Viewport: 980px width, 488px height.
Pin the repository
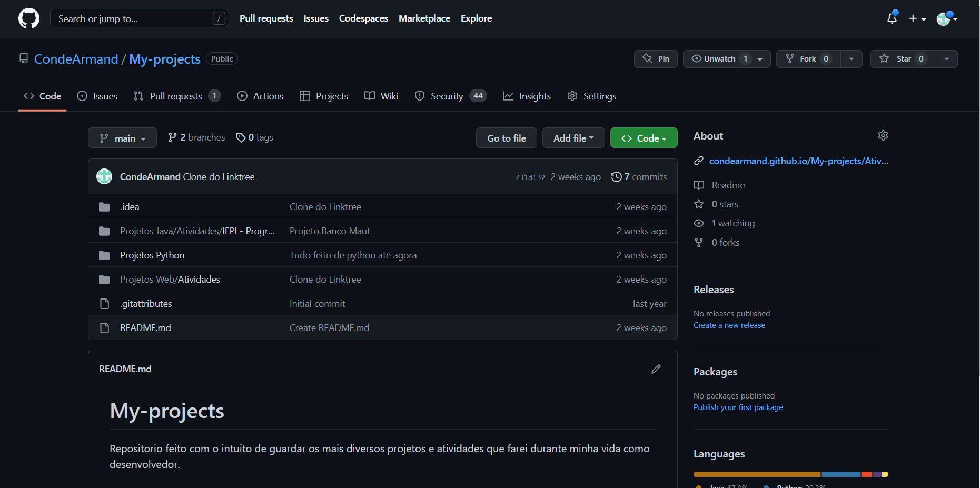tap(655, 58)
